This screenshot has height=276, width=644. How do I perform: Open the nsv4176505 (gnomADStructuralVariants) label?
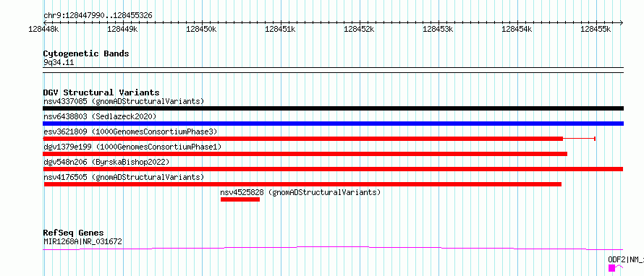point(124,177)
